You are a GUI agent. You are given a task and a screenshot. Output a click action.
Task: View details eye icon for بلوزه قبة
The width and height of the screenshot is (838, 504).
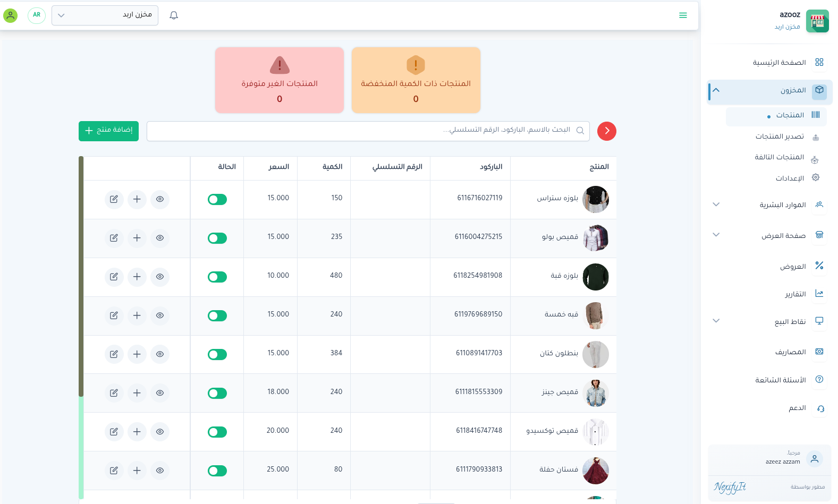point(160,277)
